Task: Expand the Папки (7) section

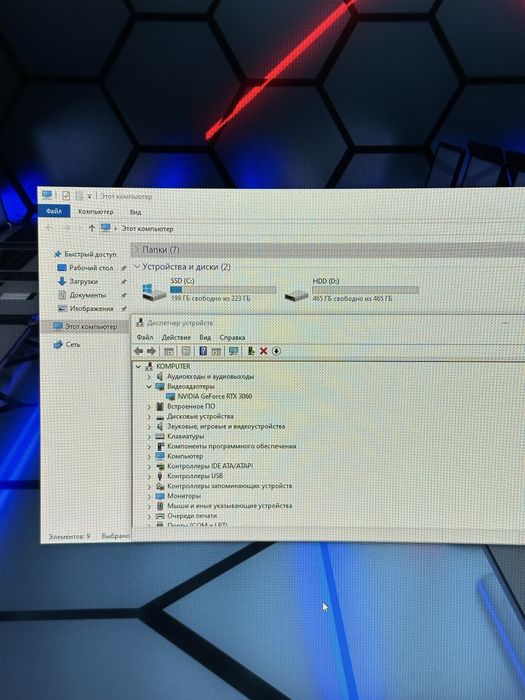Action: click(x=137, y=250)
